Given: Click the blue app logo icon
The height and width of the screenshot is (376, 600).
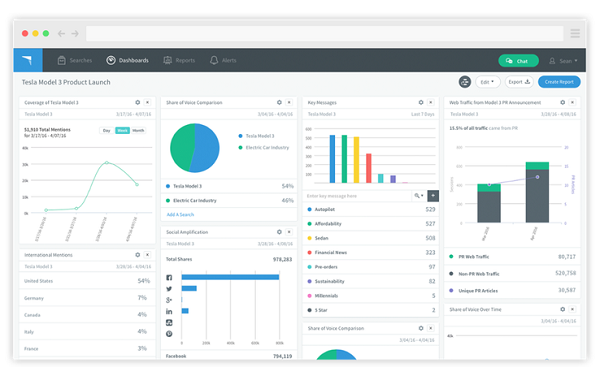Looking at the screenshot, I should pos(28,60).
